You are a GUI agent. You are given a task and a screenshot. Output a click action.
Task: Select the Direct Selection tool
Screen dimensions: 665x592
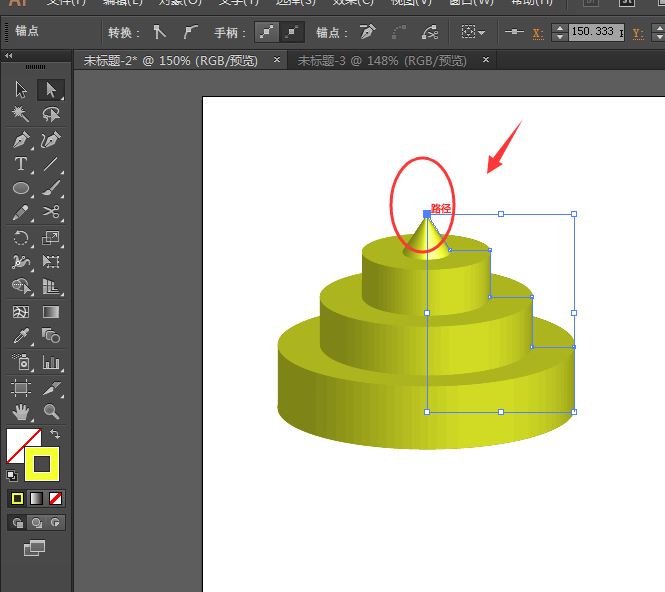(x=51, y=90)
